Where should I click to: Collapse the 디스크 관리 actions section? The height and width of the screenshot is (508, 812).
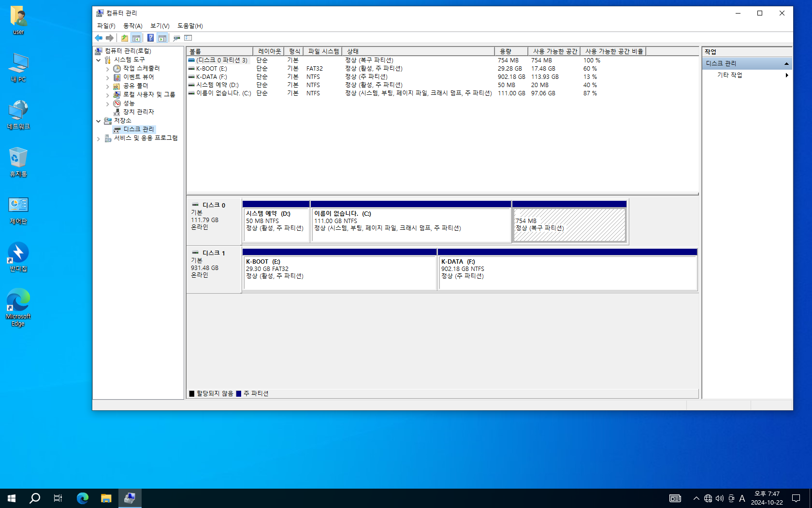(786, 64)
